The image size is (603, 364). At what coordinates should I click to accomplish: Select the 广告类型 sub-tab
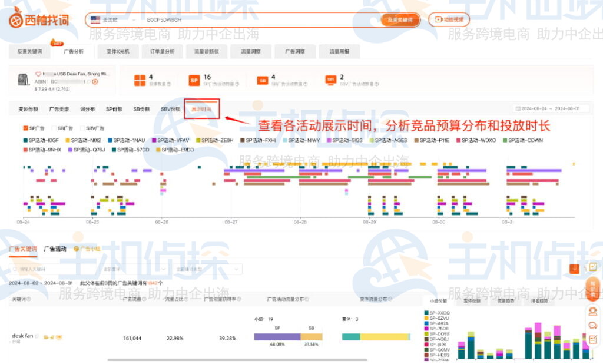click(59, 110)
